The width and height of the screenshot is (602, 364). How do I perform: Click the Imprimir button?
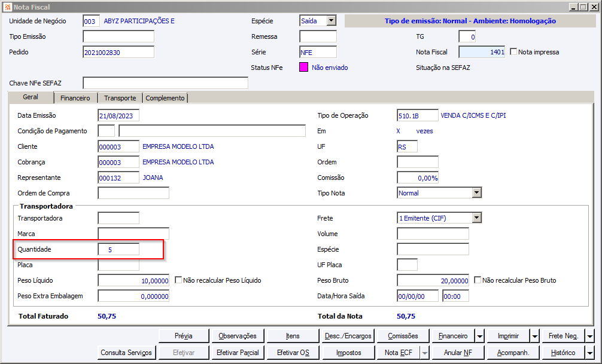(x=508, y=336)
